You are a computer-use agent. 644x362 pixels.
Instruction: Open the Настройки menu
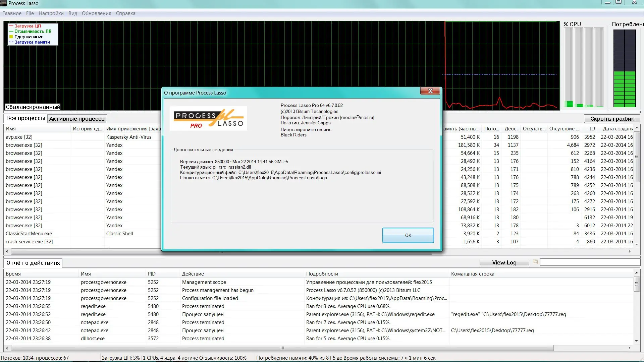point(51,13)
